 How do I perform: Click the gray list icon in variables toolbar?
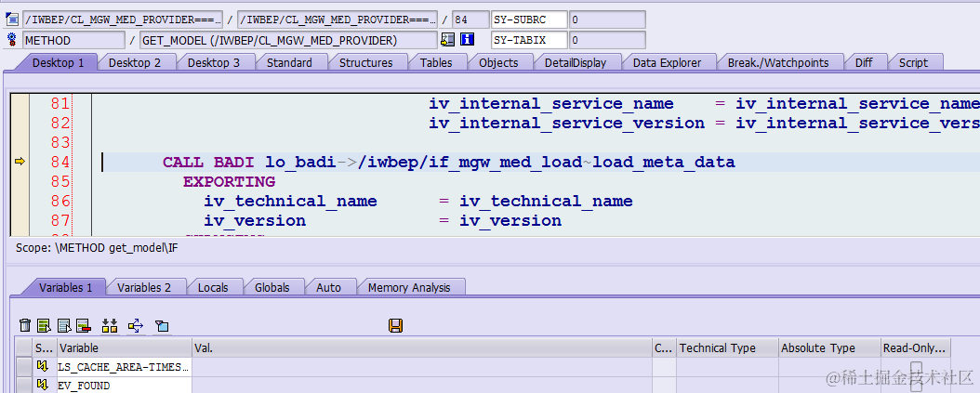click(64, 325)
